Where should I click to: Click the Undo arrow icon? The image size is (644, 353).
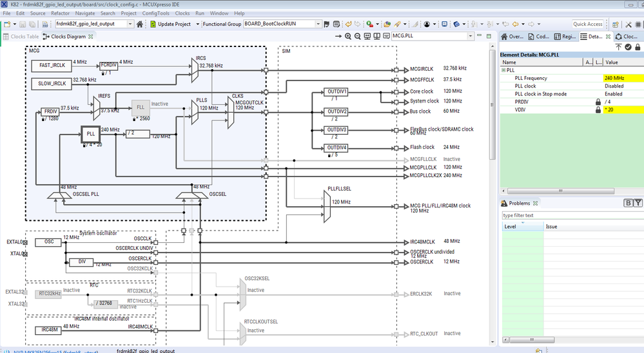click(x=348, y=24)
